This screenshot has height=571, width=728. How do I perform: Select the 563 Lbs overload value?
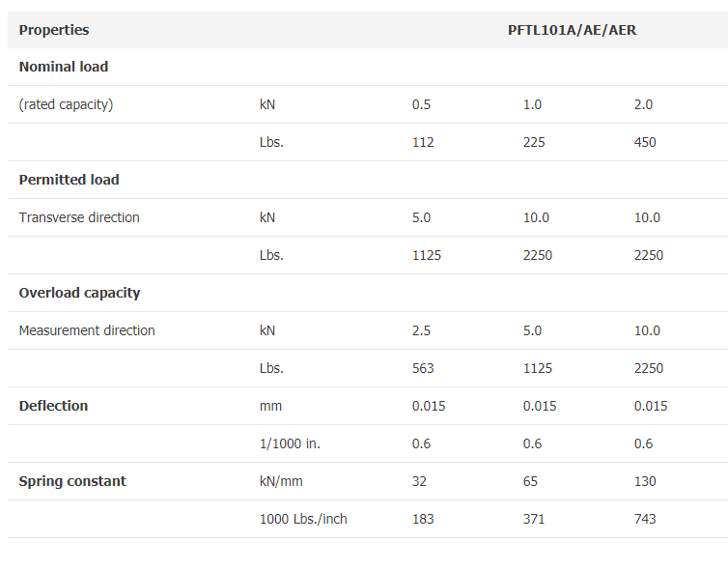tap(423, 368)
